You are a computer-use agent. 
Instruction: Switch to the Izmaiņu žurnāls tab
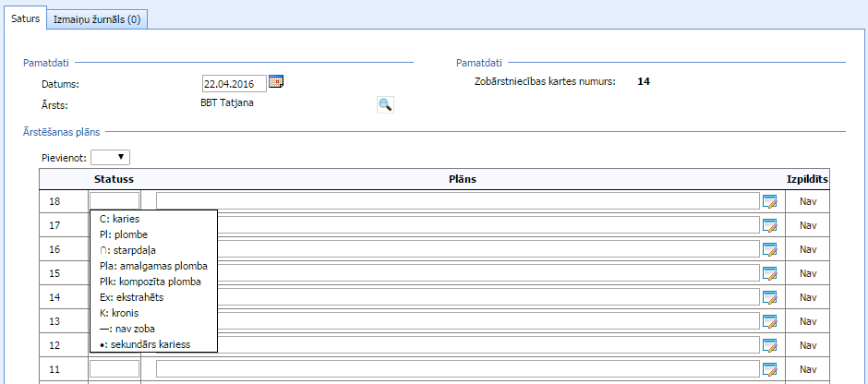tap(97, 18)
